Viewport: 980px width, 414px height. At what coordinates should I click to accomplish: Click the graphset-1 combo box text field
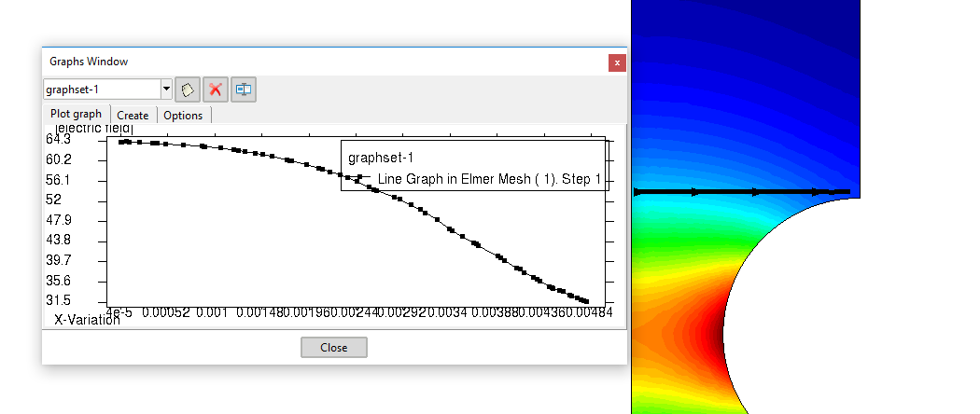click(102, 90)
